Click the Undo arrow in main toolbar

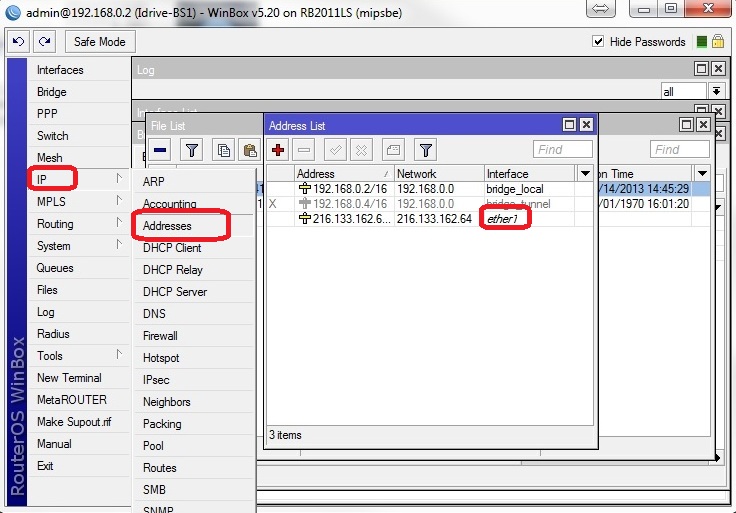click(x=18, y=42)
